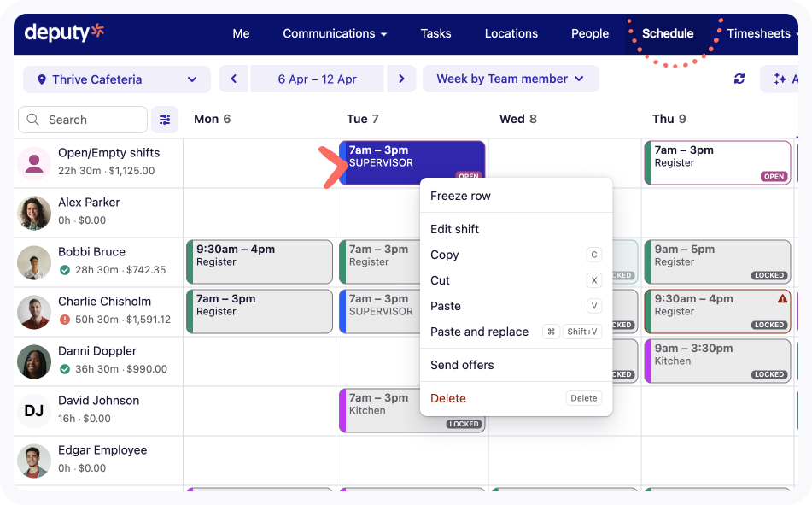Screen dimensions: 812x505
Task: Open the People page link
Action: (590, 33)
